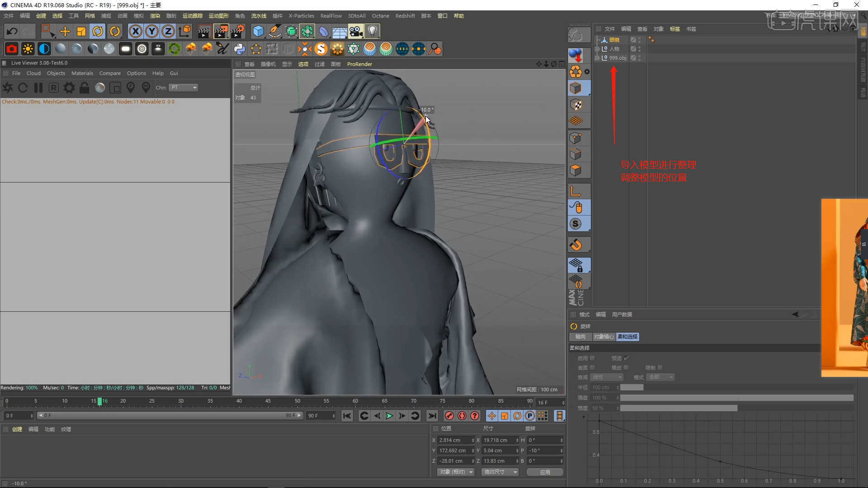
Task: Add a Light object from the toolbar
Action: click(x=372, y=31)
